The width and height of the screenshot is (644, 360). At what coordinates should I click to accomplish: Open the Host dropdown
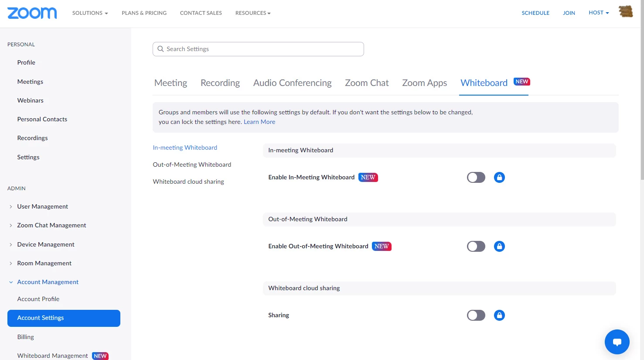[x=599, y=13]
